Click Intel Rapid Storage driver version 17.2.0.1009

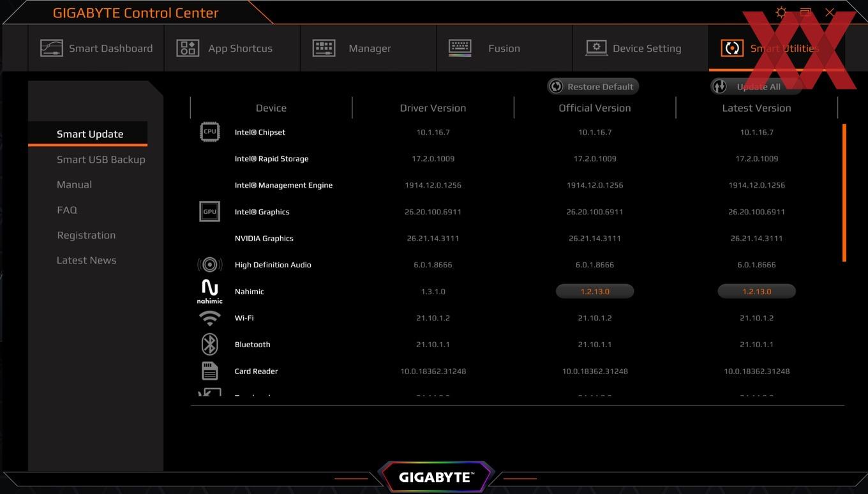click(433, 158)
